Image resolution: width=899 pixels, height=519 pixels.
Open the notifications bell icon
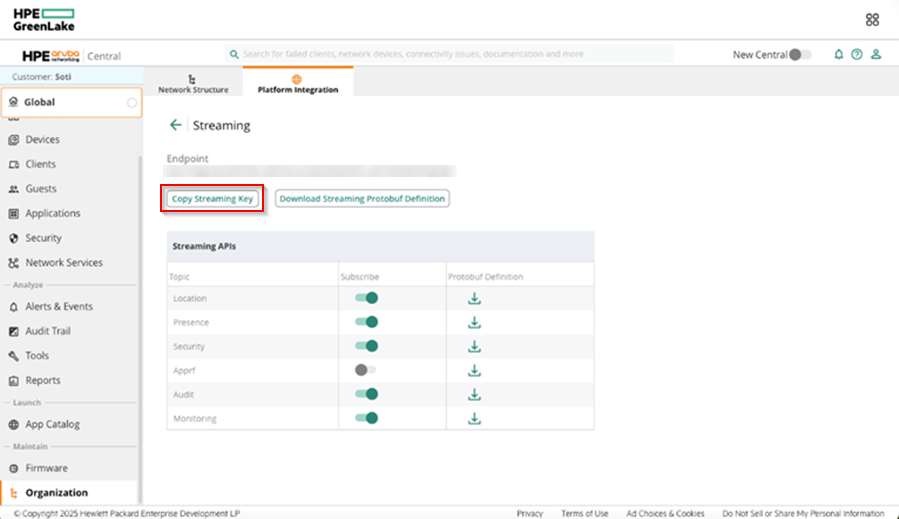pos(838,54)
